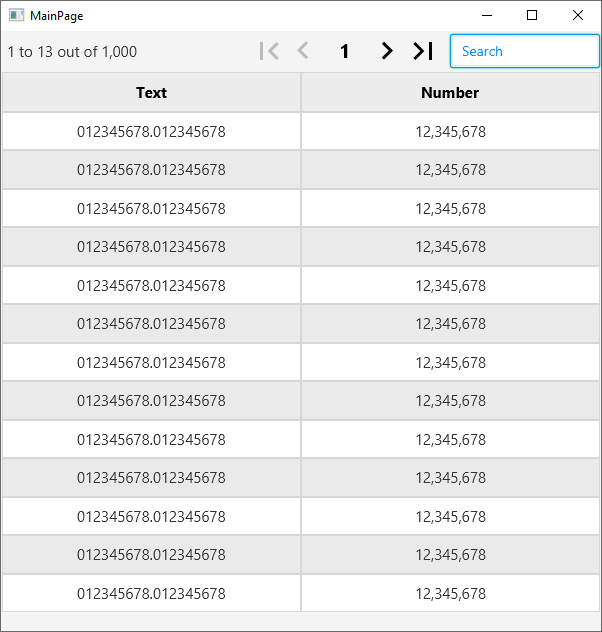This screenshot has width=602, height=632.
Task: Sort by the Text column header
Action: pyautogui.click(x=151, y=93)
